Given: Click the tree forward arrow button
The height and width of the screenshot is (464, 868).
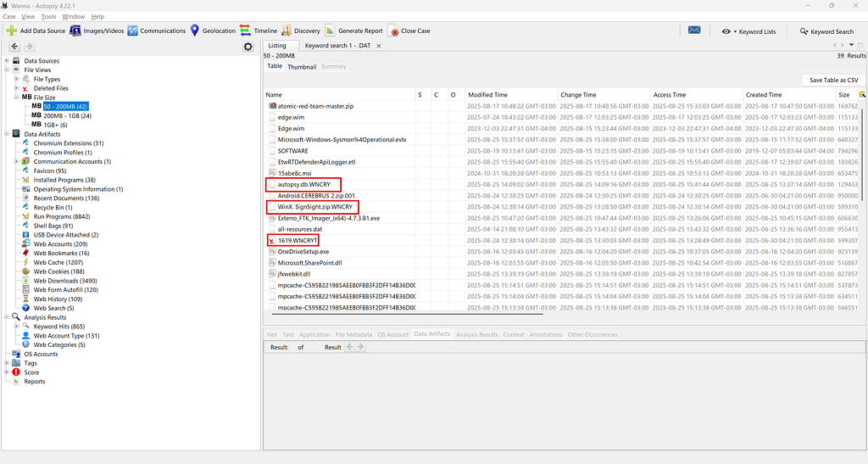Looking at the screenshot, I should coord(30,47).
